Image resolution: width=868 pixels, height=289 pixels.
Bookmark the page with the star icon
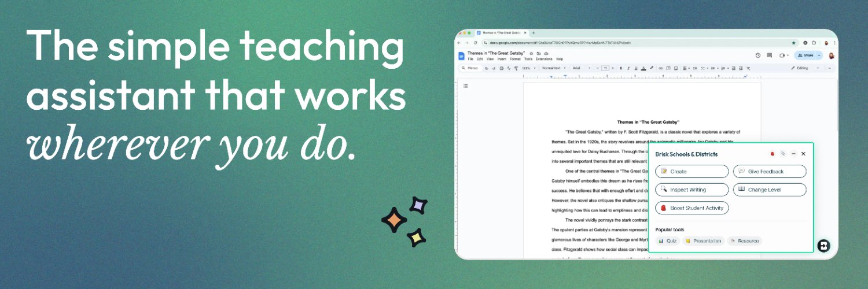tap(793, 43)
